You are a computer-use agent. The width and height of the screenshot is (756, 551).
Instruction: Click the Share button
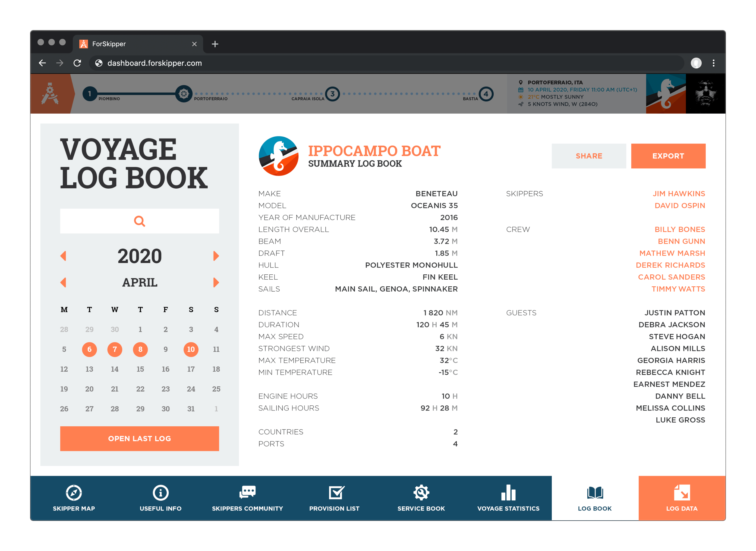pyautogui.click(x=589, y=156)
